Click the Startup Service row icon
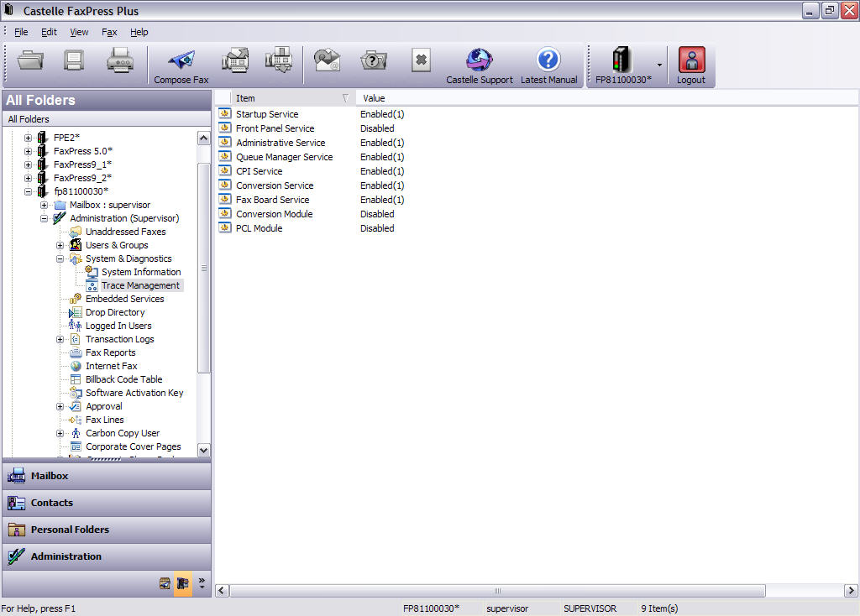This screenshot has width=860, height=616. (x=225, y=113)
